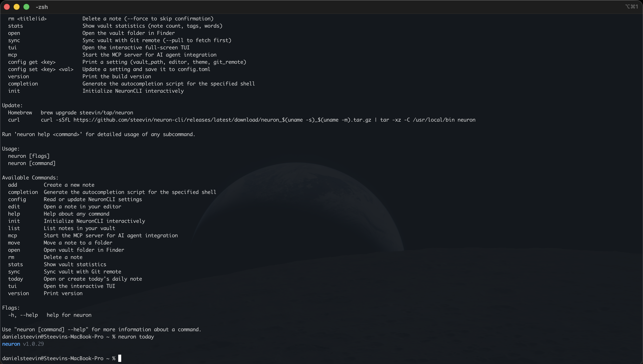Click the "Run 'neuron help <command>'" hint line
The image size is (643, 364).
98,135
